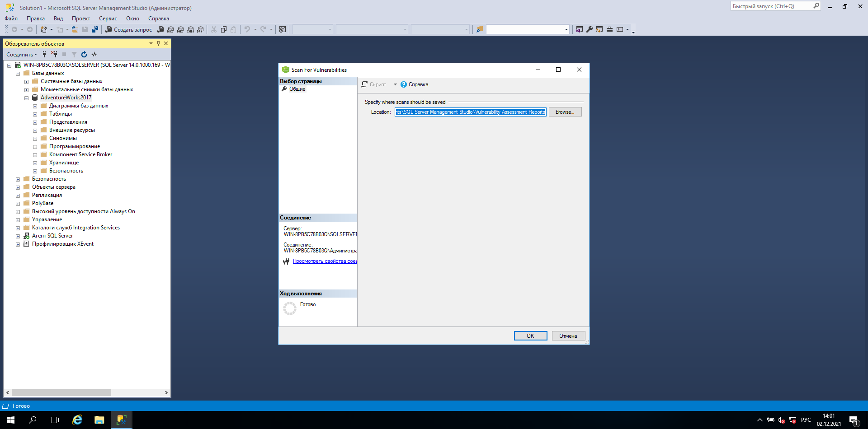Open the notification center icon
The width and height of the screenshot is (868, 429).
coord(854,420)
